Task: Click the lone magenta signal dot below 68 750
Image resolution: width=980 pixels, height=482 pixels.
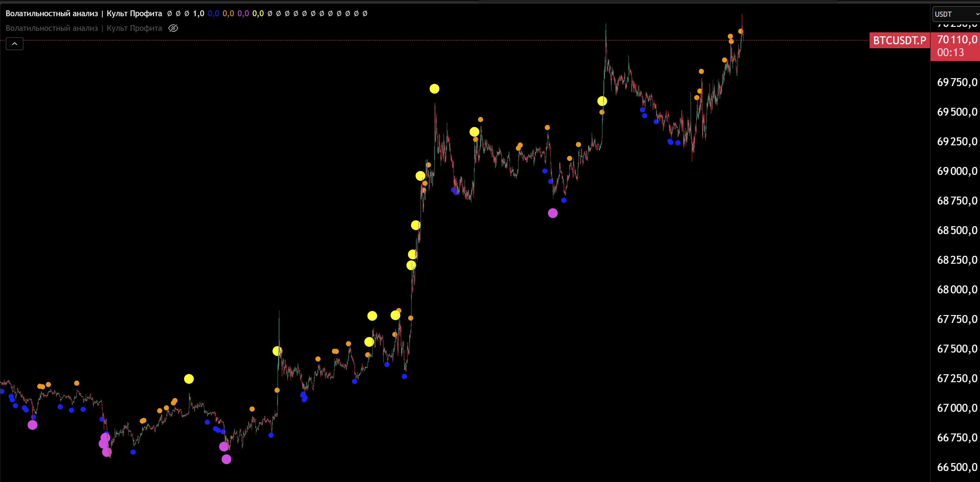Action: coord(553,213)
